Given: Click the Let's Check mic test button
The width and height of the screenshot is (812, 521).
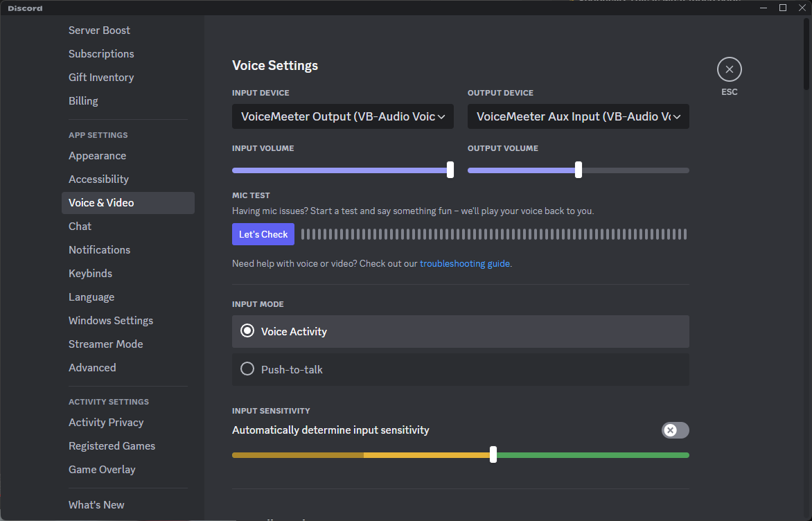Looking at the screenshot, I should (x=263, y=234).
